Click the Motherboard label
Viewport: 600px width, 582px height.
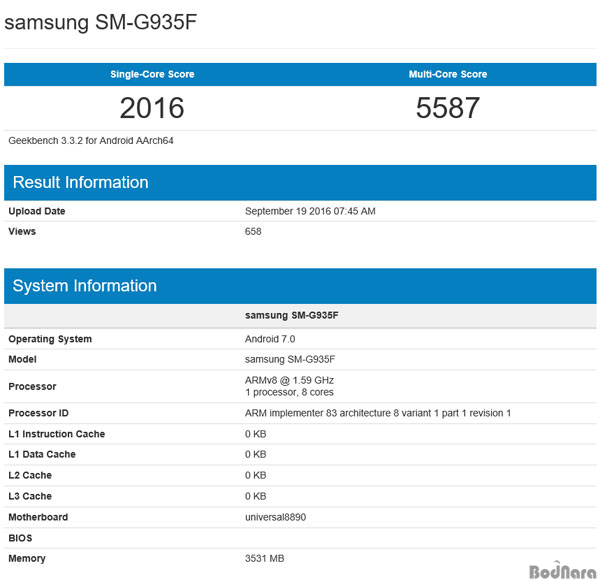[38, 517]
